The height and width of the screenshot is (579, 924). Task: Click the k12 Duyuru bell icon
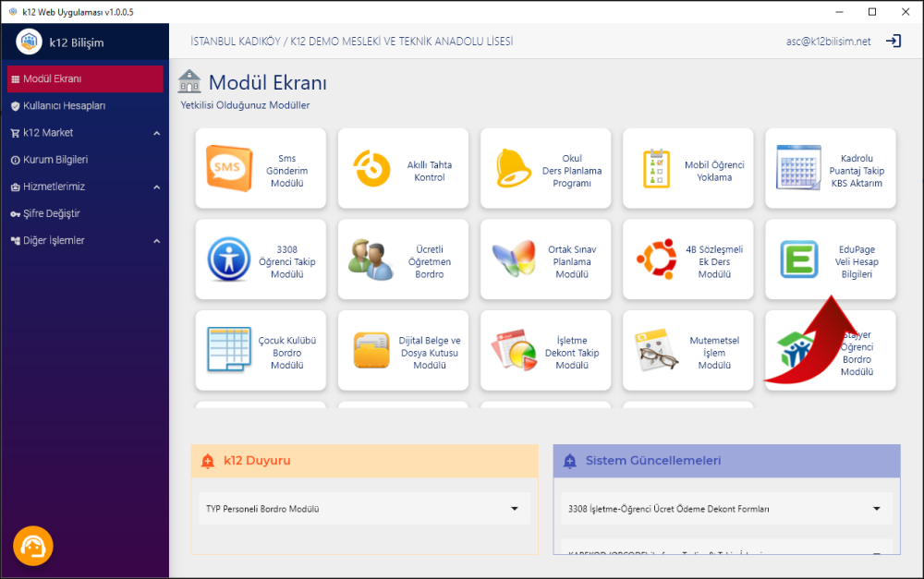(x=207, y=461)
